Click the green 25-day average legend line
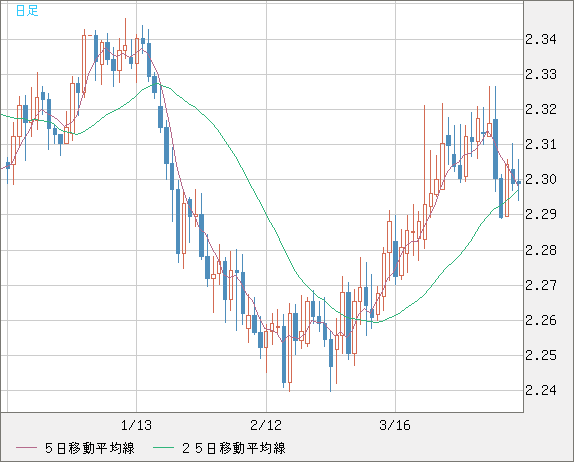This screenshot has width=574, height=462. pos(163,448)
